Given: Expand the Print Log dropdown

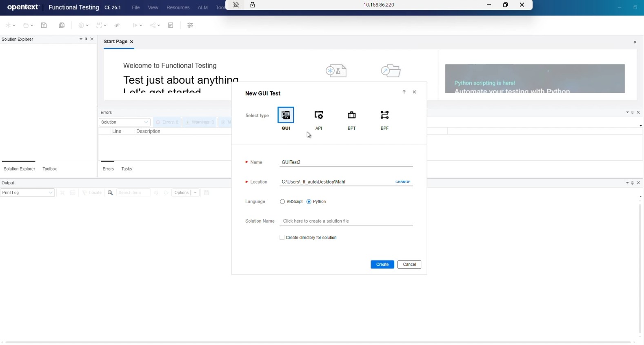Looking at the screenshot, I should point(27,193).
